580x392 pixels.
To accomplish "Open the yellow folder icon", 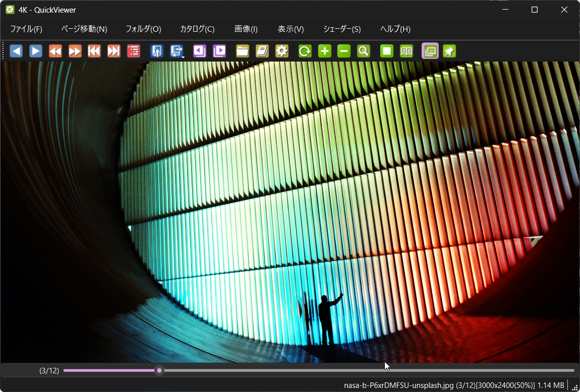I will pyautogui.click(x=243, y=51).
